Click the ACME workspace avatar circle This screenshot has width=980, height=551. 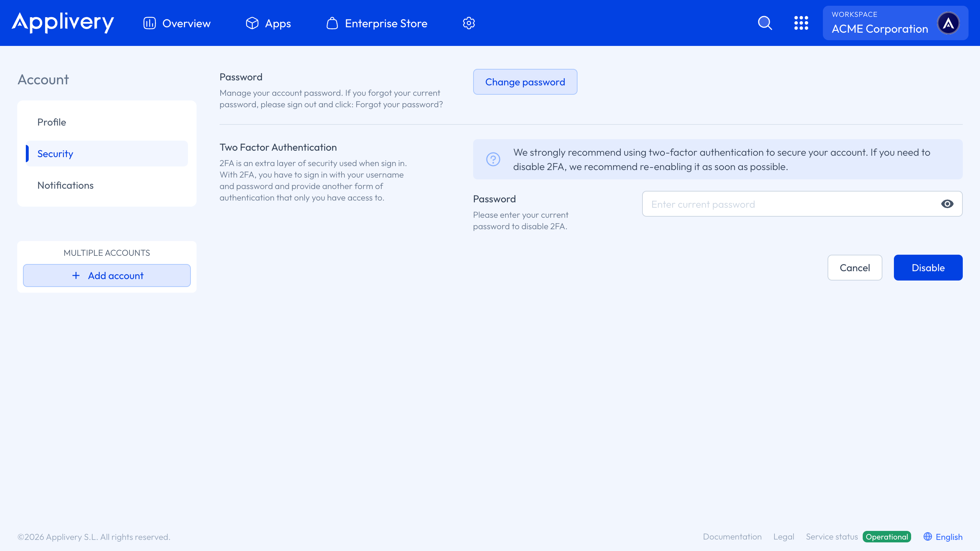point(949,23)
